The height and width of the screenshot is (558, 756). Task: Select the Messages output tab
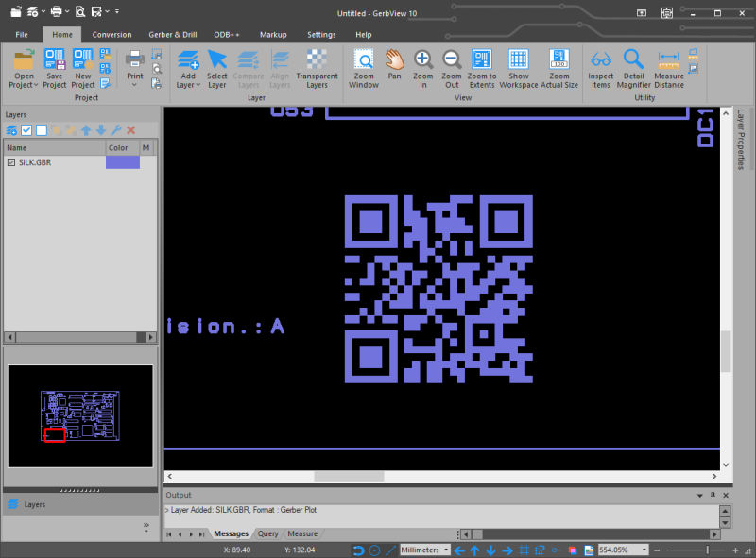click(231, 533)
